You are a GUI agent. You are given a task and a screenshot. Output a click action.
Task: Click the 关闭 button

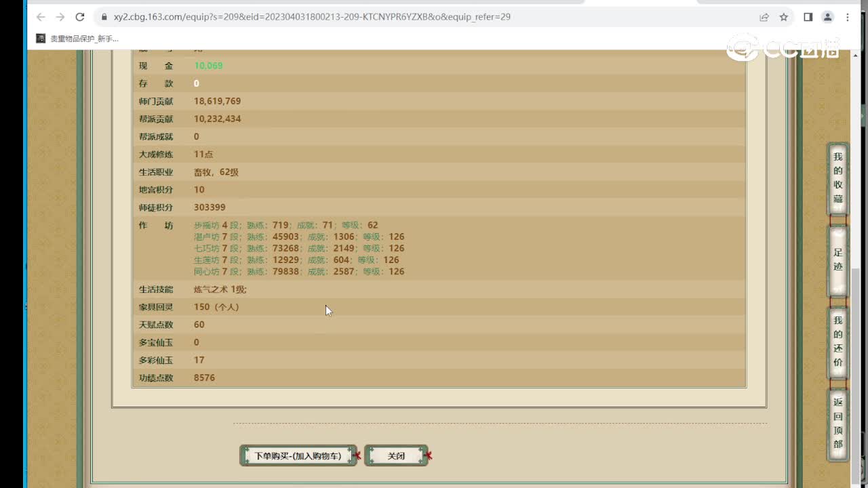(x=396, y=456)
